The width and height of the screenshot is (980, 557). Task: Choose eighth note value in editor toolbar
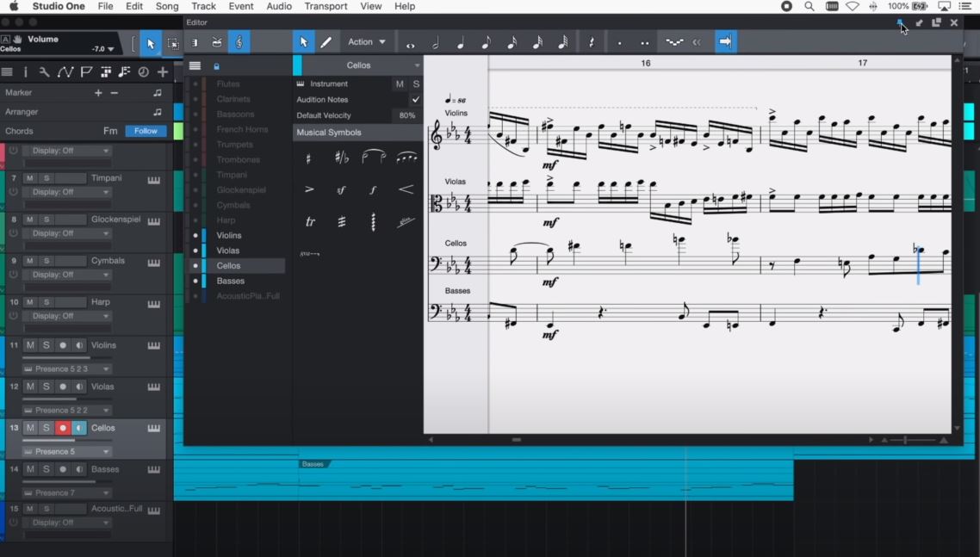coord(487,43)
